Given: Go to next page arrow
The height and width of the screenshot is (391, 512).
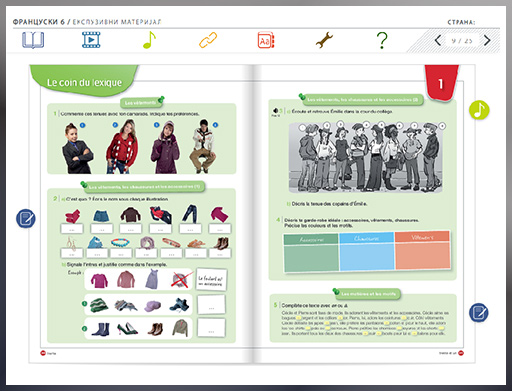Looking at the screenshot, I should tap(487, 40).
